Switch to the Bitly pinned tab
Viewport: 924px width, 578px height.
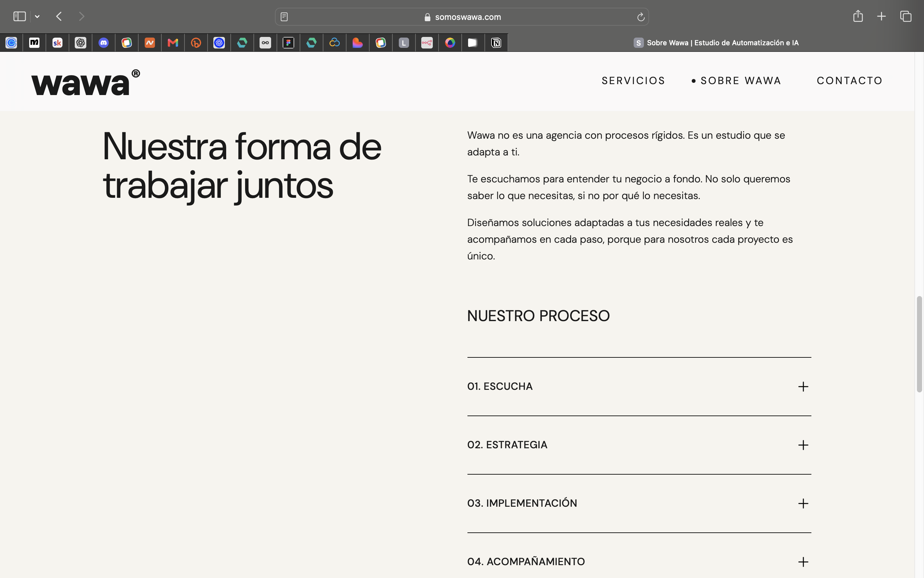[x=196, y=42]
